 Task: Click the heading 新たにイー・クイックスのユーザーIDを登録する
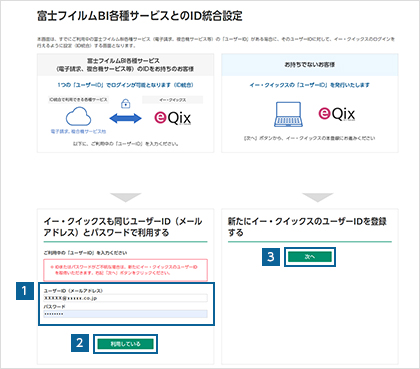307,227
